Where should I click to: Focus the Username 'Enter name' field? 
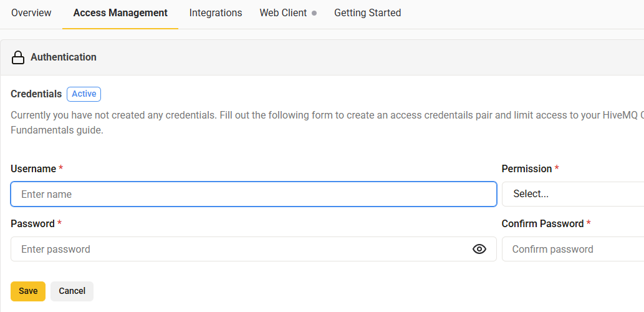pyautogui.click(x=253, y=194)
